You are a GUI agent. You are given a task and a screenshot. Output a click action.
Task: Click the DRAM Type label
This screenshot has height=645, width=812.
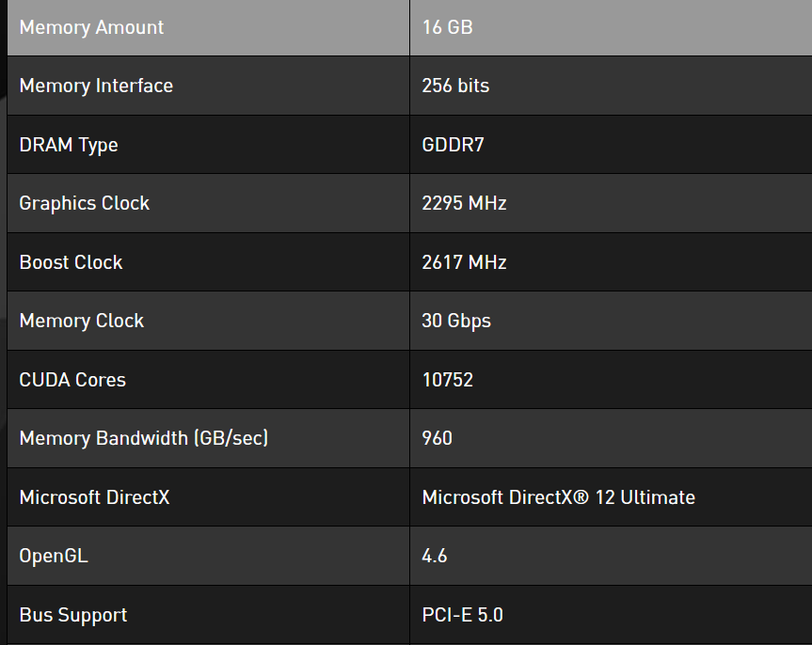(69, 145)
